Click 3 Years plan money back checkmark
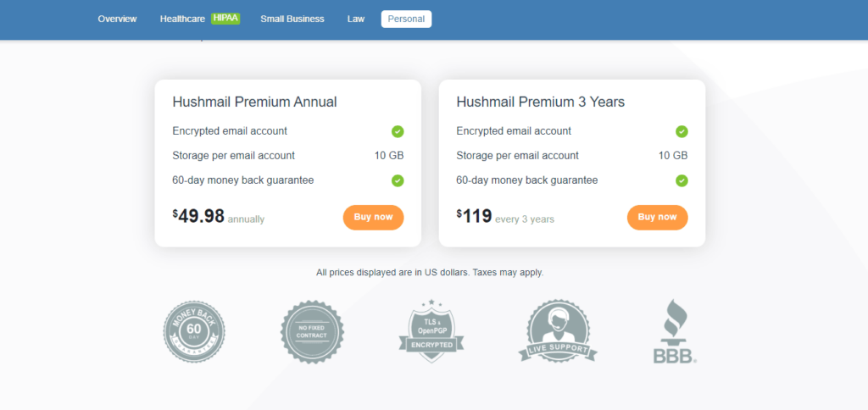 682,180
